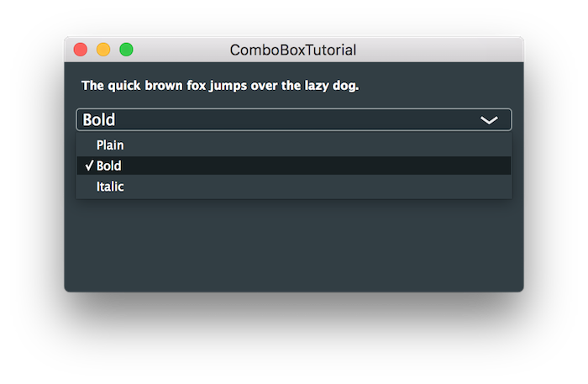The image size is (588, 384).
Task: Pick Italic from the font style list
Action: click(110, 187)
